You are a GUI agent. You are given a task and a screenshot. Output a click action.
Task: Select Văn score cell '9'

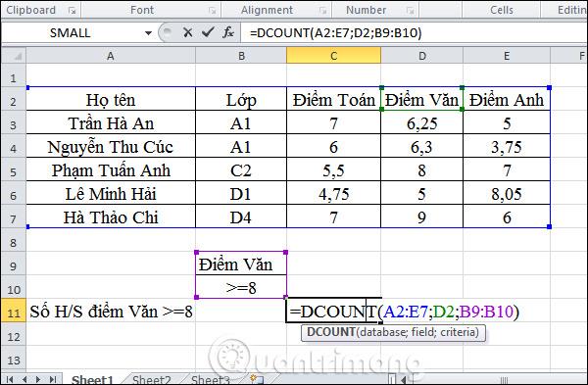click(421, 217)
